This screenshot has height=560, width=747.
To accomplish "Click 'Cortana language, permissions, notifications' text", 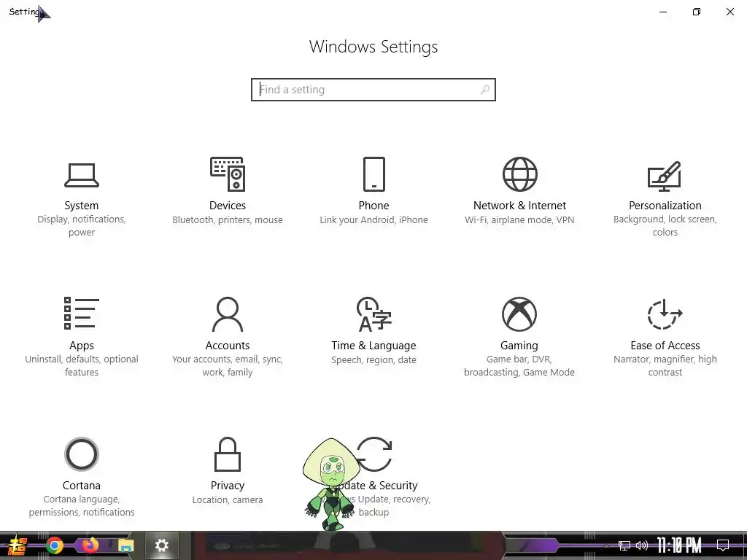I will pos(82,505).
